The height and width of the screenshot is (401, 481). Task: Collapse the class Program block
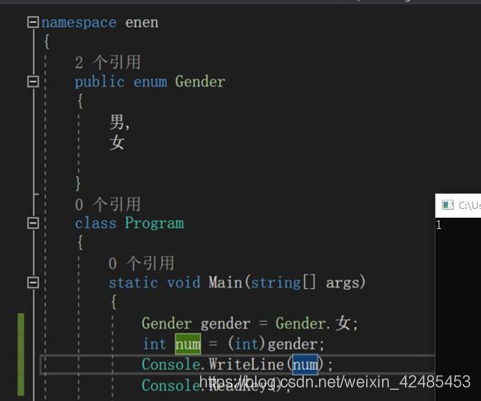point(33,223)
